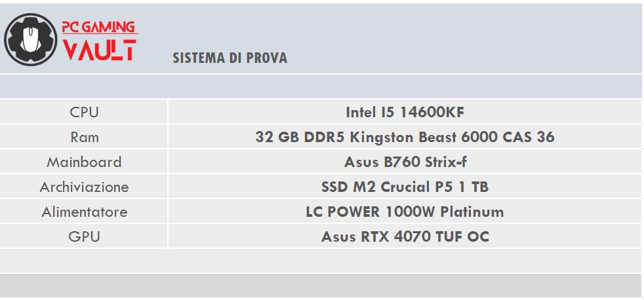644x300 pixels.
Task: Click the Mainboard label cell
Action: click(84, 162)
